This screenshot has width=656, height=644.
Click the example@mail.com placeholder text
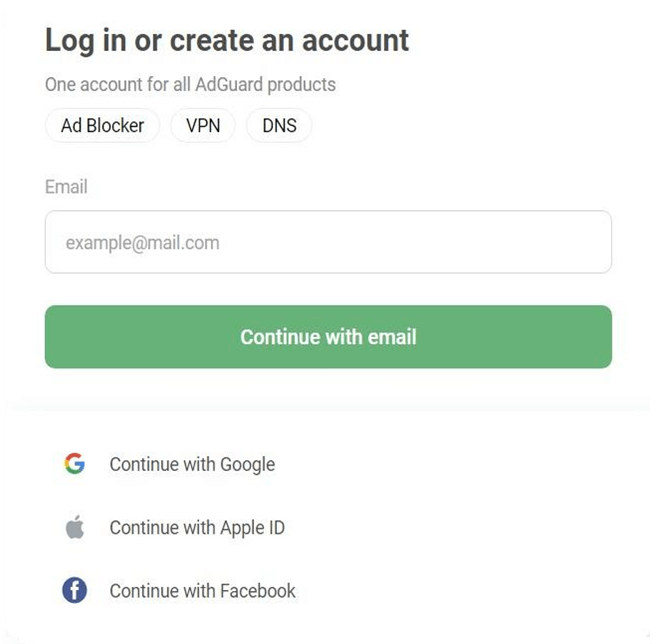142,242
